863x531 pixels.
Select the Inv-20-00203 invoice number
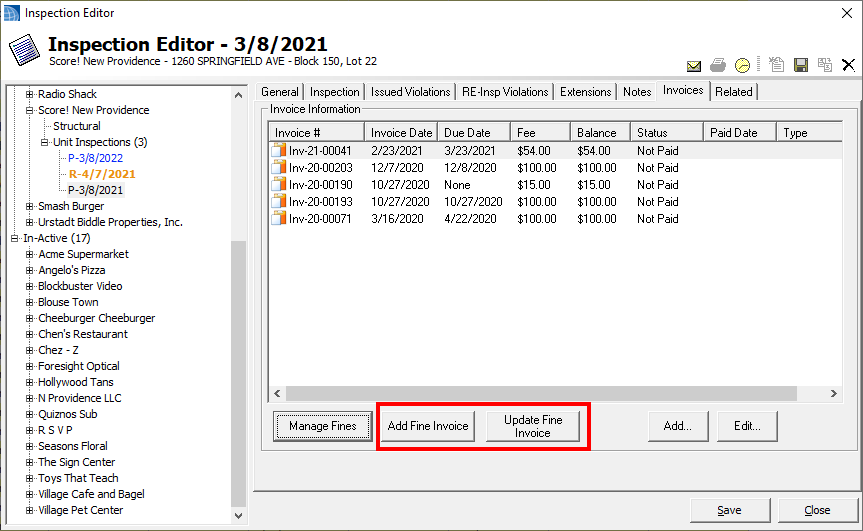(x=321, y=167)
